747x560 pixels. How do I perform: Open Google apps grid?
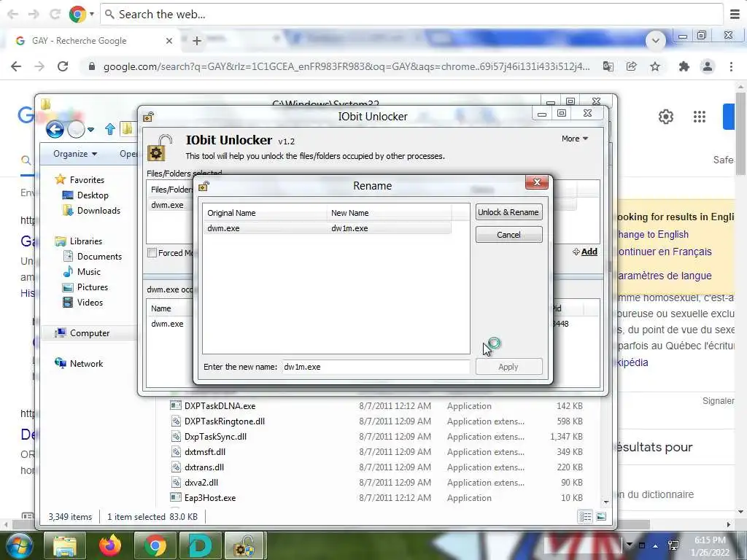pyautogui.click(x=700, y=117)
